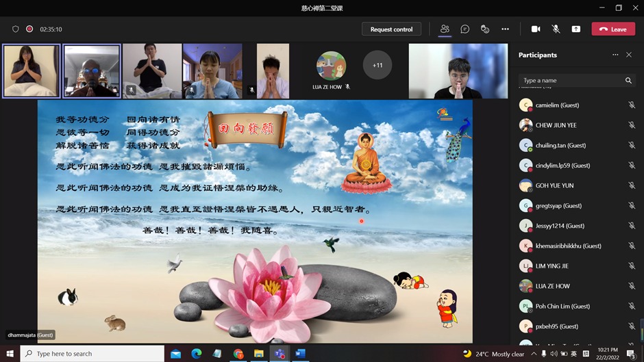Show hidden system tray icons
This screenshot has height=362, width=644.
click(534, 354)
